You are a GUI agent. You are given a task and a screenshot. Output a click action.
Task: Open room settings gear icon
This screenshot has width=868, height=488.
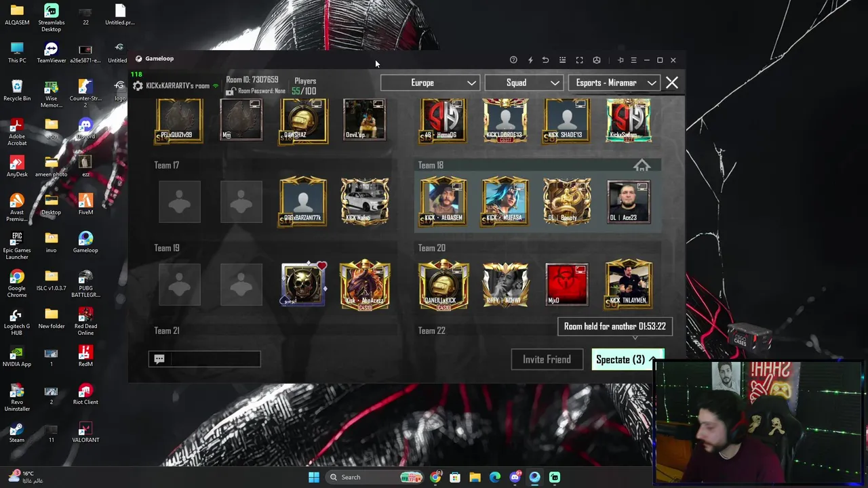[138, 86]
